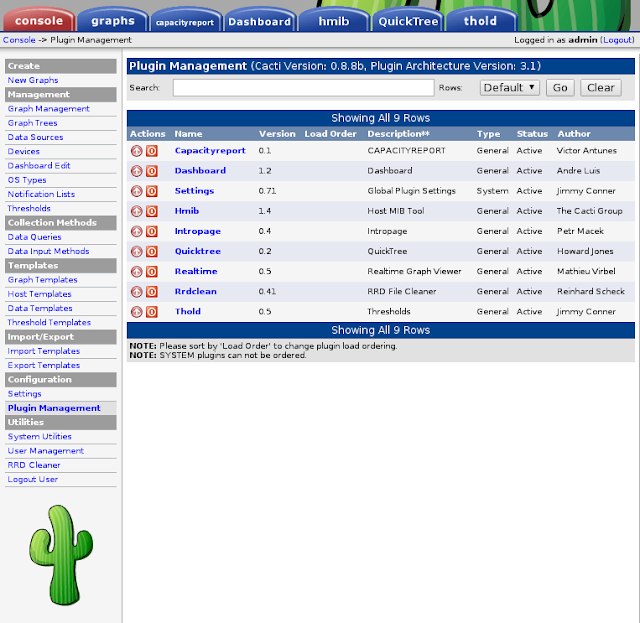The height and width of the screenshot is (623, 640).
Task: Sort table by Version column header
Action: point(277,134)
